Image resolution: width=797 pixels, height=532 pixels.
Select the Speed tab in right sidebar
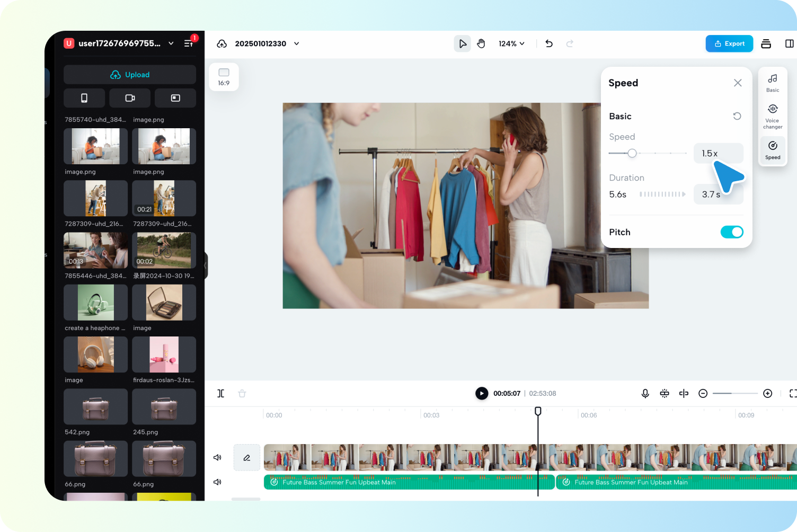[773, 150]
